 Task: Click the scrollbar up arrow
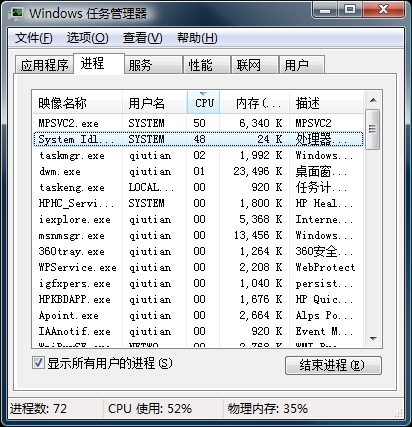coord(373,100)
